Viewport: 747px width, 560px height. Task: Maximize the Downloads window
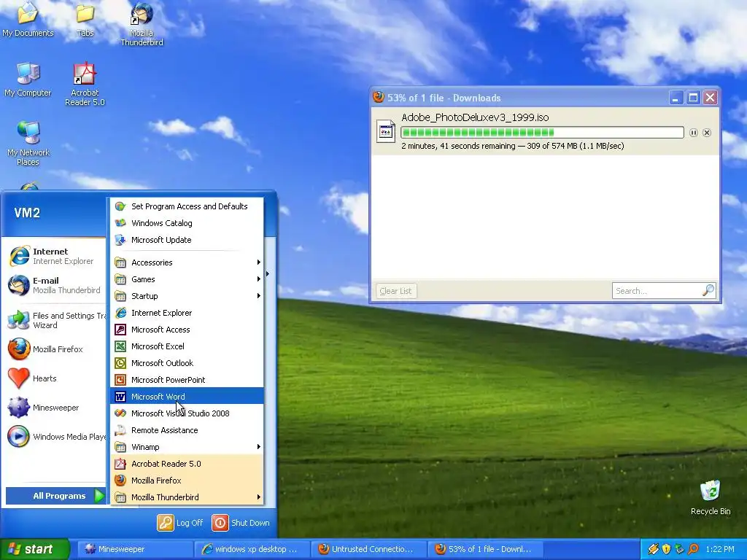tap(693, 98)
